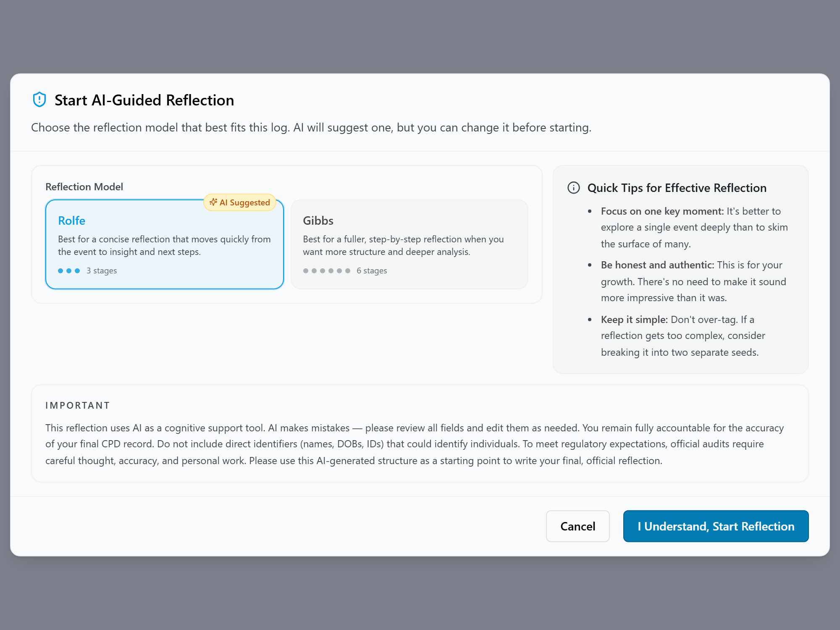Click the three blue stage dots under Rolfe
Image resolution: width=840 pixels, height=630 pixels.
click(x=69, y=271)
